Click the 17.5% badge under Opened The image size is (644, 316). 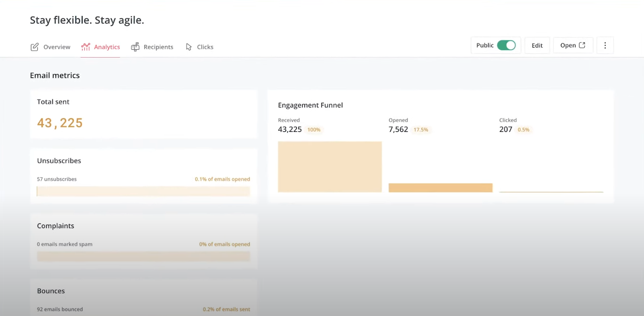pyautogui.click(x=422, y=129)
